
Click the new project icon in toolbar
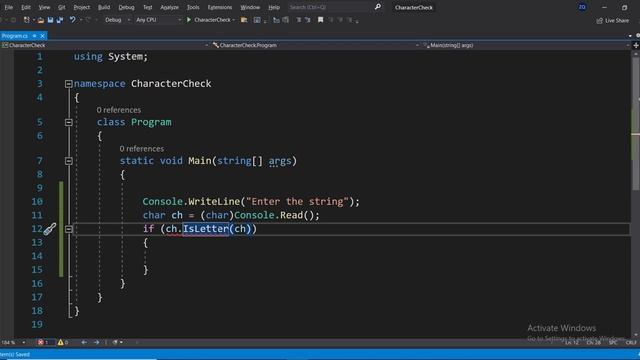pos(27,20)
